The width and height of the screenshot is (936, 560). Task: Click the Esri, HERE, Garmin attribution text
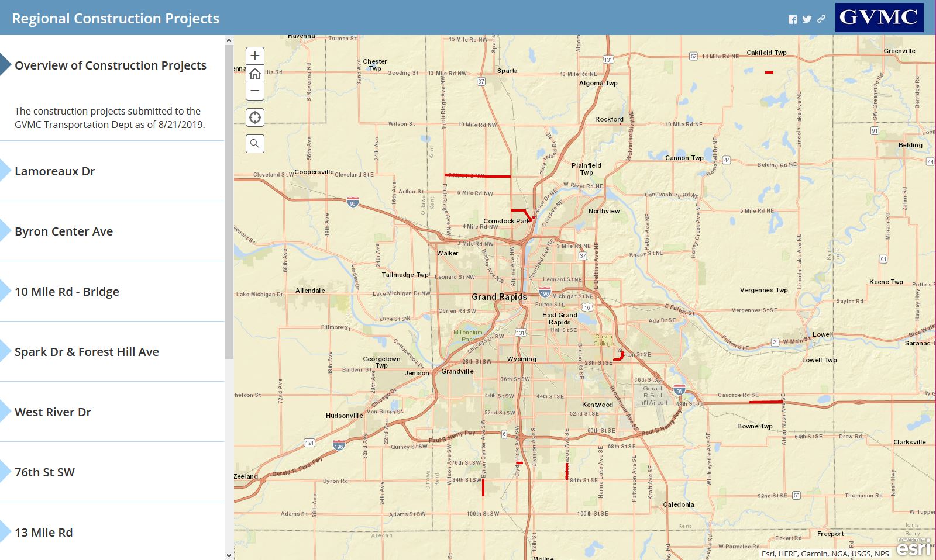pos(825,554)
